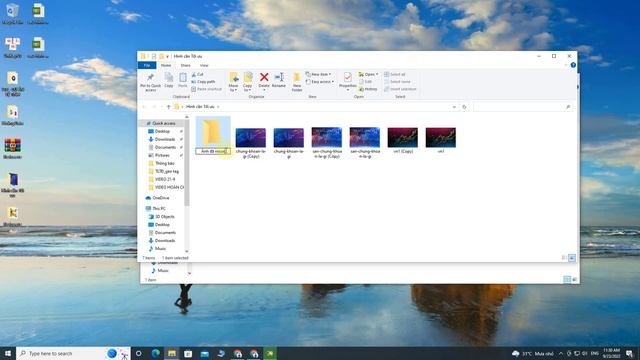Open pinned Desktop under Quick access
This screenshot has height=360, width=640.
coord(162,131)
